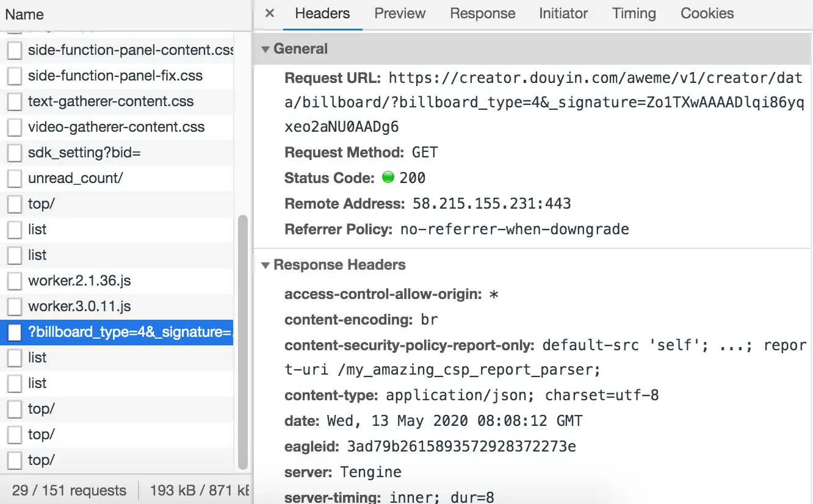This screenshot has width=813, height=504.
Task: Click the '29 / 151 requests' status text
Action: click(69, 491)
